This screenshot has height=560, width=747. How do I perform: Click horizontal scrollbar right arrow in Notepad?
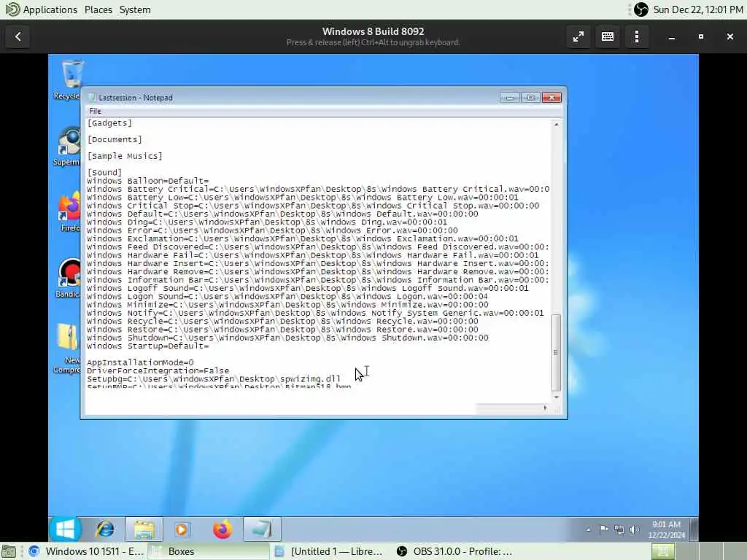pyautogui.click(x=545, y=408)
